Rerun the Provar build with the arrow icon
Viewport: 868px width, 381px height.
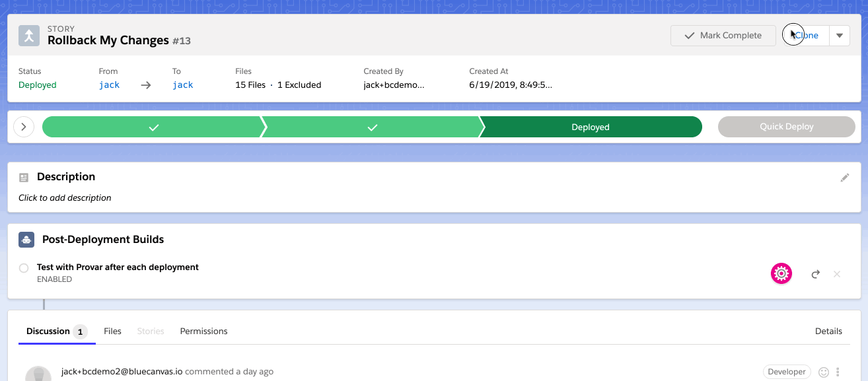[x=816, y=273]
